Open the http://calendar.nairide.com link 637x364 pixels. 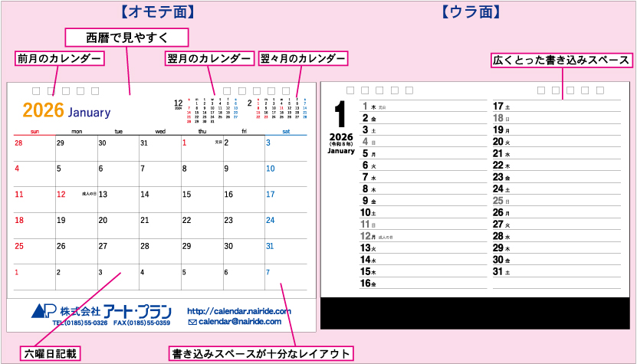click(x=239, y=311)
